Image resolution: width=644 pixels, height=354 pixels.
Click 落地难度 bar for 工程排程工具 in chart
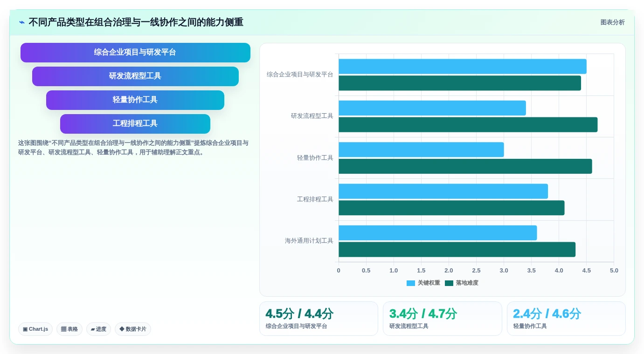(x=451, y=208)
